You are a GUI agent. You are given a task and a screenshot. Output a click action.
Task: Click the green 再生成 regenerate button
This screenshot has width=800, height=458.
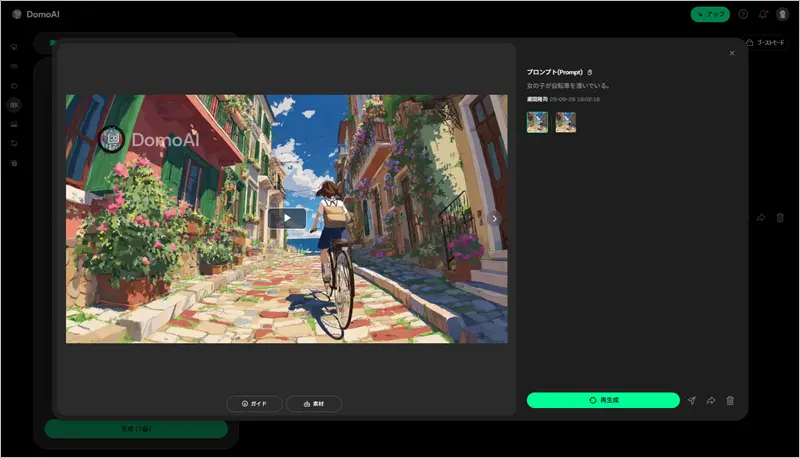coord(604,400)
